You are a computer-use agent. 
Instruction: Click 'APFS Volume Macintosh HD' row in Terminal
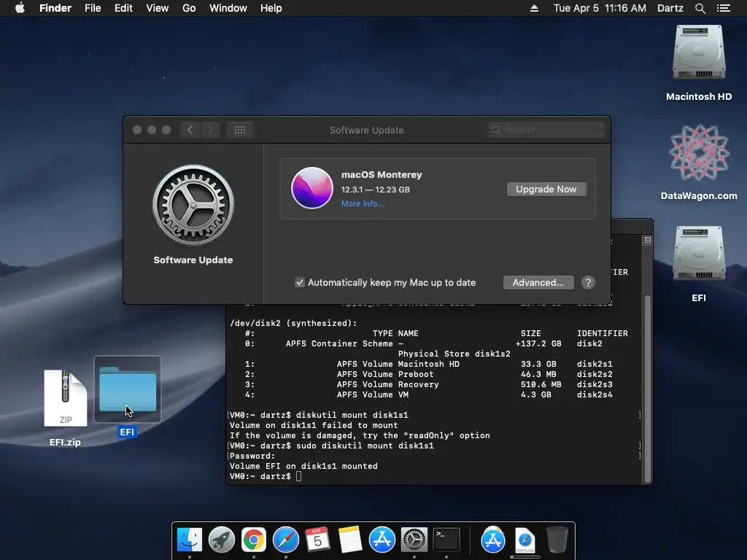click(429, 364)
